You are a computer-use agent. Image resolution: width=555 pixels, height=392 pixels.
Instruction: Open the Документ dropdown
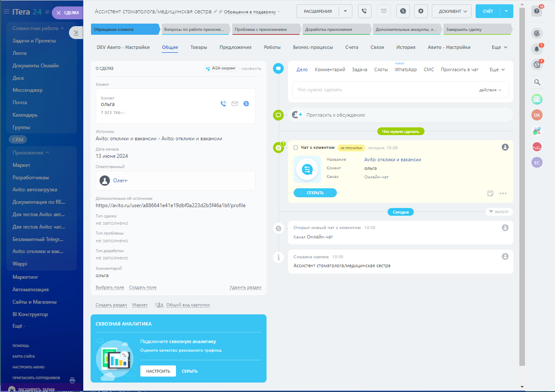[x=452, y=11]
